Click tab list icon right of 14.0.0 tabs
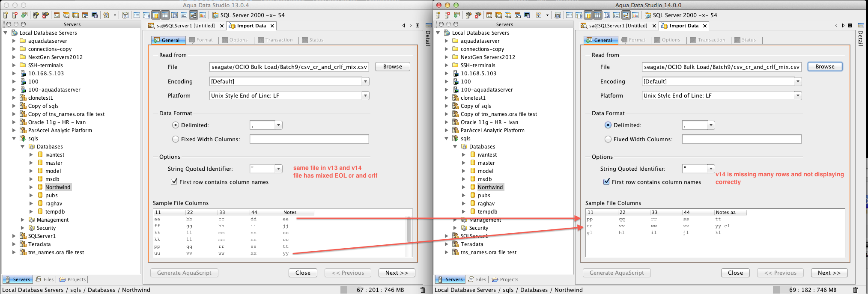 click(850, 26)
